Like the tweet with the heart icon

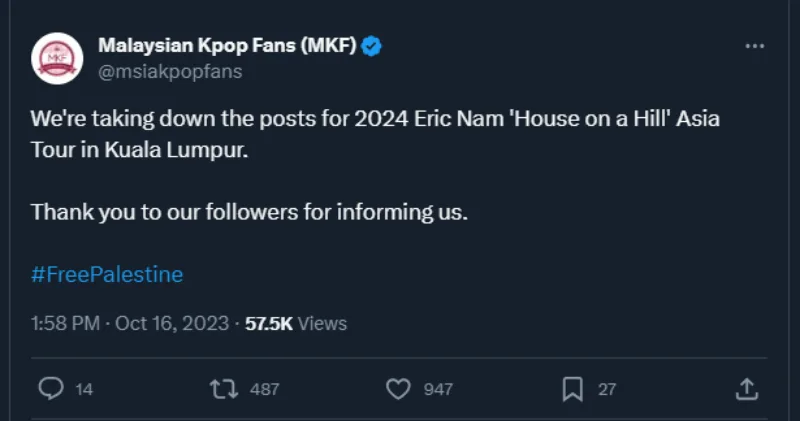(398, 389)
